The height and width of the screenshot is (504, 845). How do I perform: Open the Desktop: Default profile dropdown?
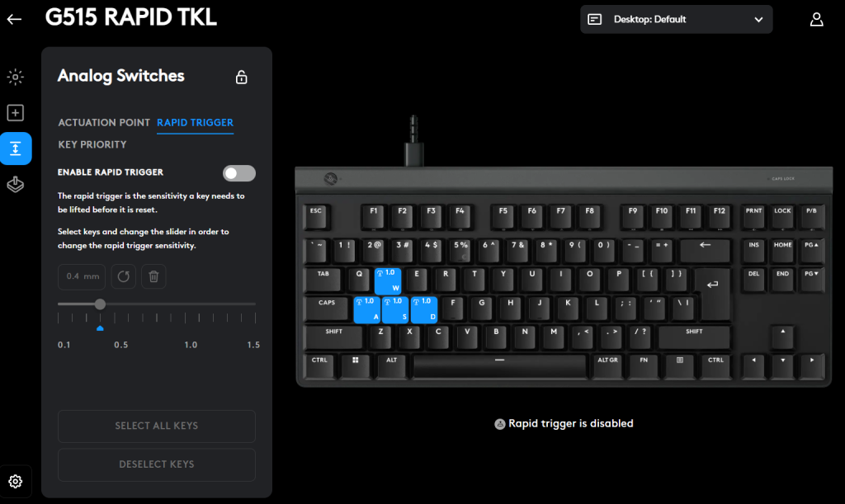pyautogui.click(x=677, y=20)
